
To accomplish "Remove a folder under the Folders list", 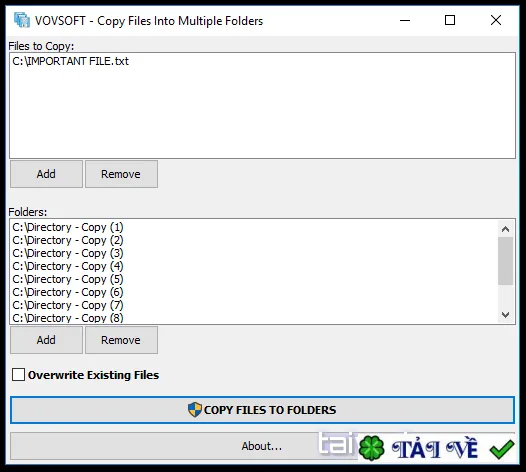I will pos(121,340).
